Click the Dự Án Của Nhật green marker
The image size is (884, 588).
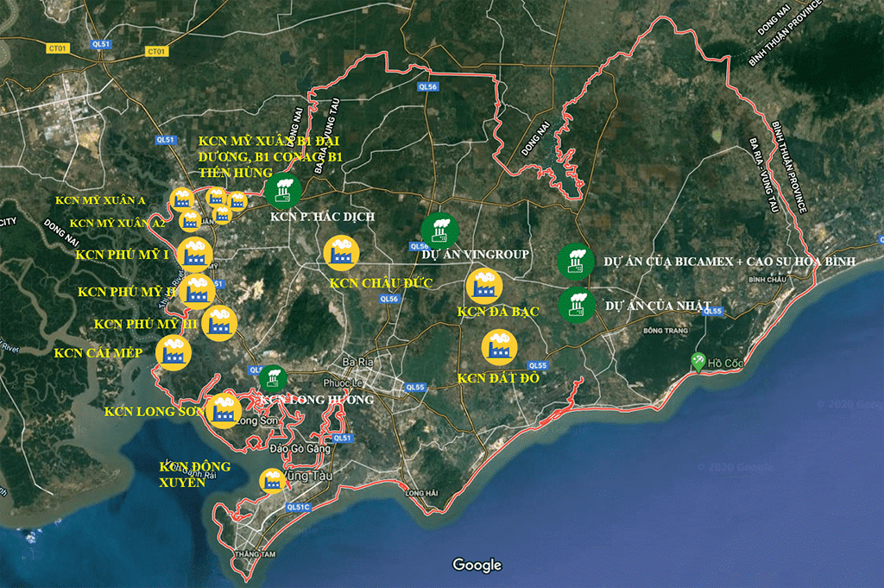click(x=575, y=304)
